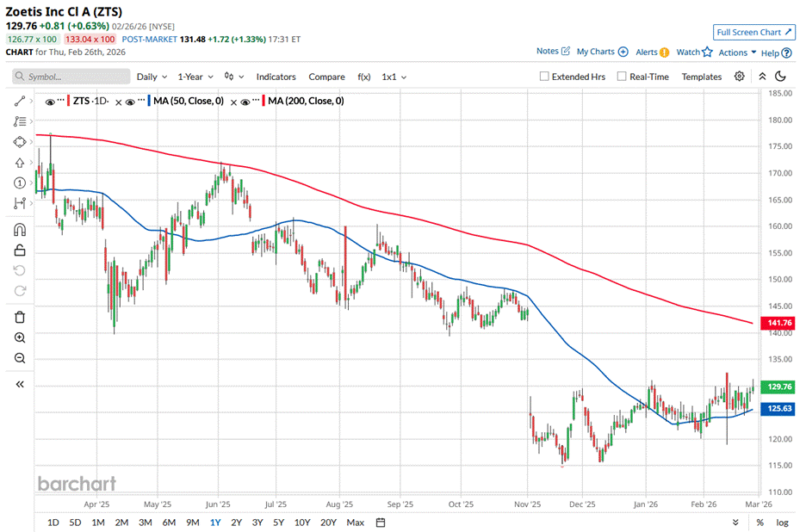Toggle percent scale button
This screenshot has height=532, width=806.
pyautogui.click(x=760, y=523)
